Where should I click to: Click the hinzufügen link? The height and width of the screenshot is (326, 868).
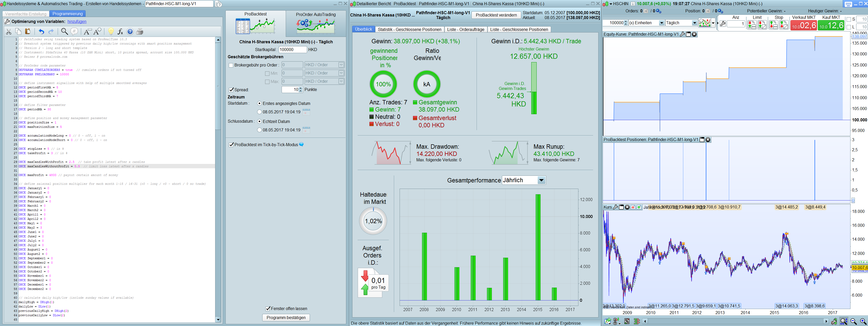[x=77, y=22]
